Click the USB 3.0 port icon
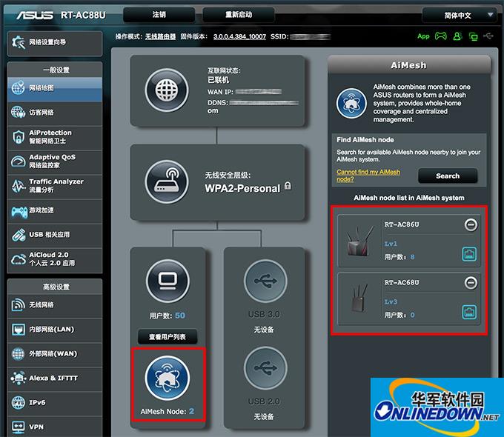Screen dimensions: 504x437 tap(265, 281)
